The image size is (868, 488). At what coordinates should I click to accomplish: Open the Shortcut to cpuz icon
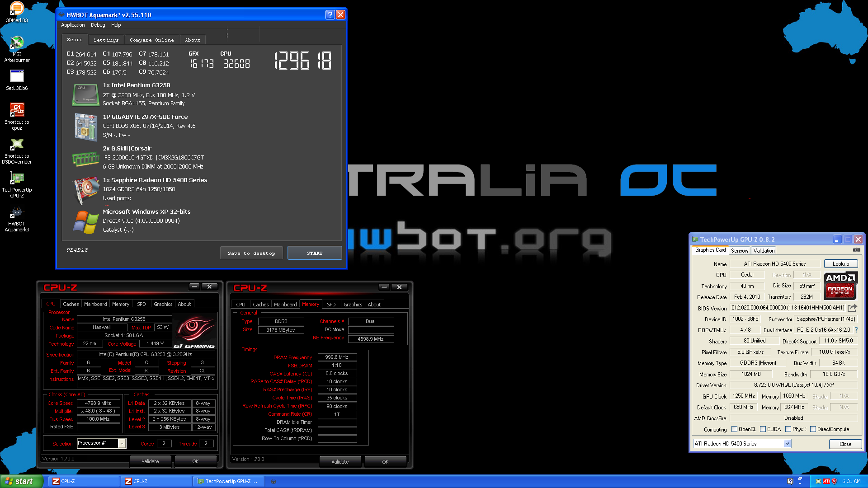(x=17, y=116)
